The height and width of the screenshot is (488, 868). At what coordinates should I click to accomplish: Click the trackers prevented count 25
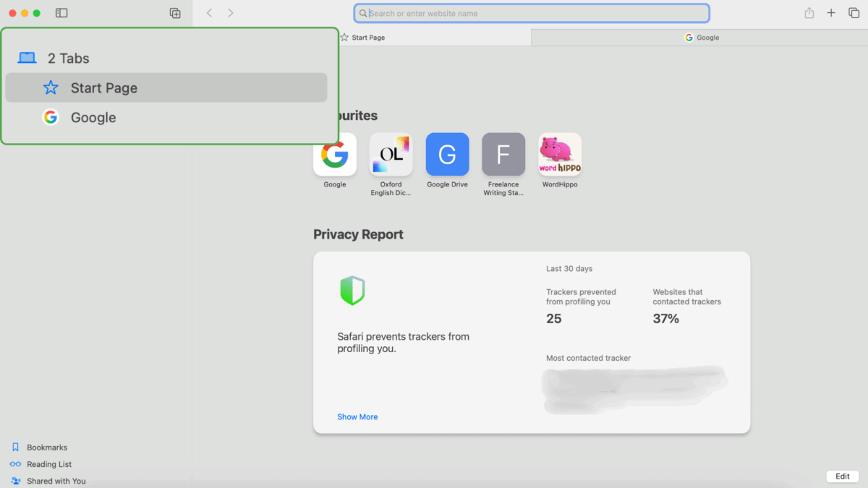(x=554, y=319)
